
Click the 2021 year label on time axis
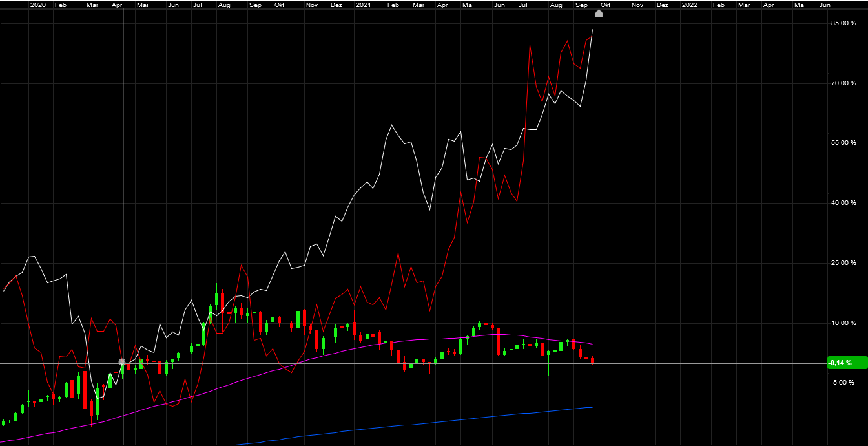point(363,5)
